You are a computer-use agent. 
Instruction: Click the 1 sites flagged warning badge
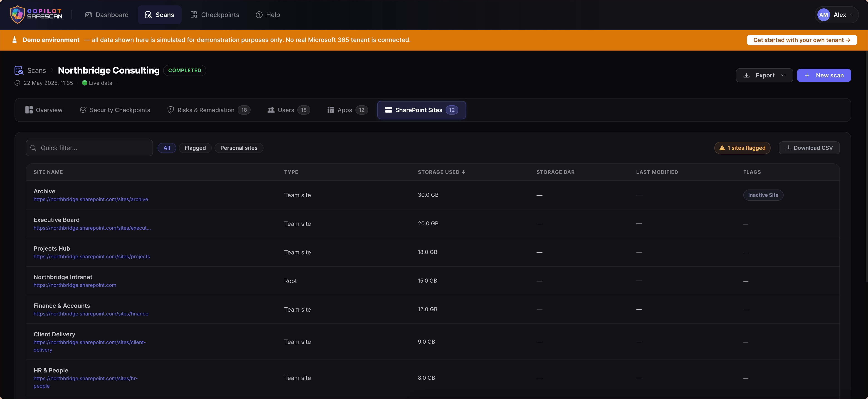[742, 148]
